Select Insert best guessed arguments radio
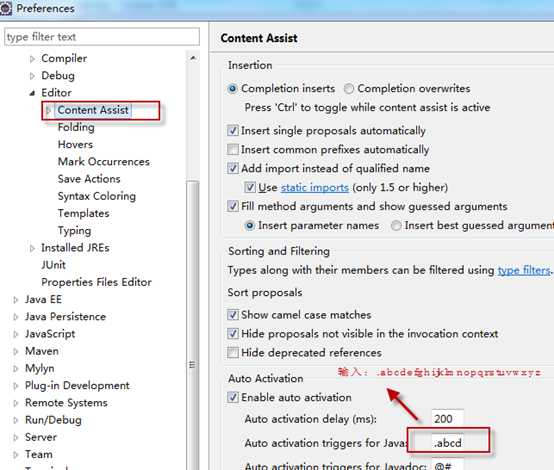This screenshot has height=470, width=554. (x=396, y=225)
